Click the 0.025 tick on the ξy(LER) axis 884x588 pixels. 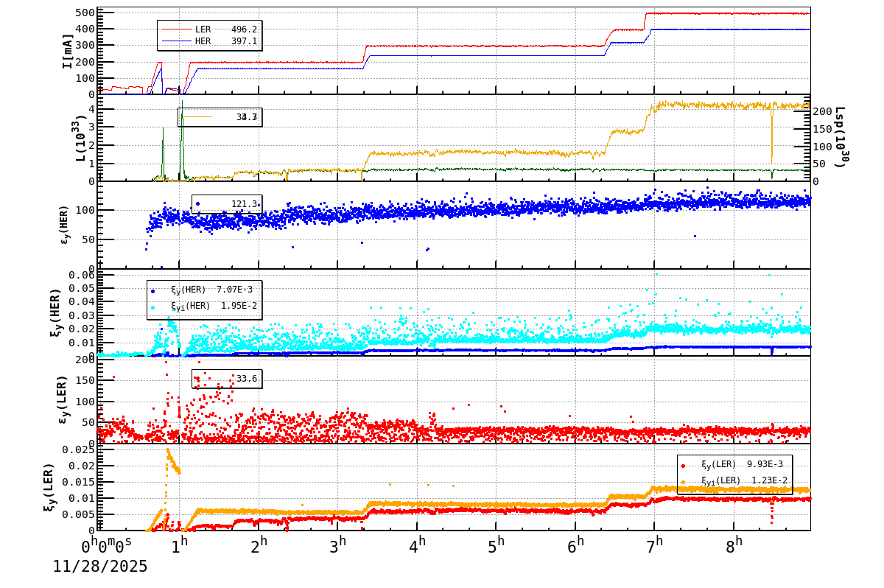80,449
